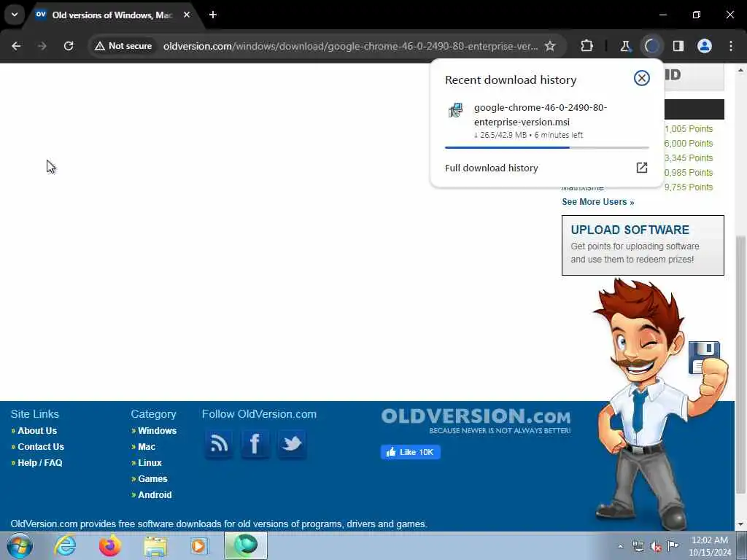The height and width of the screenshot is (560, 747).
Task: Click the Facebook icon
Action: tap(255, 444)
